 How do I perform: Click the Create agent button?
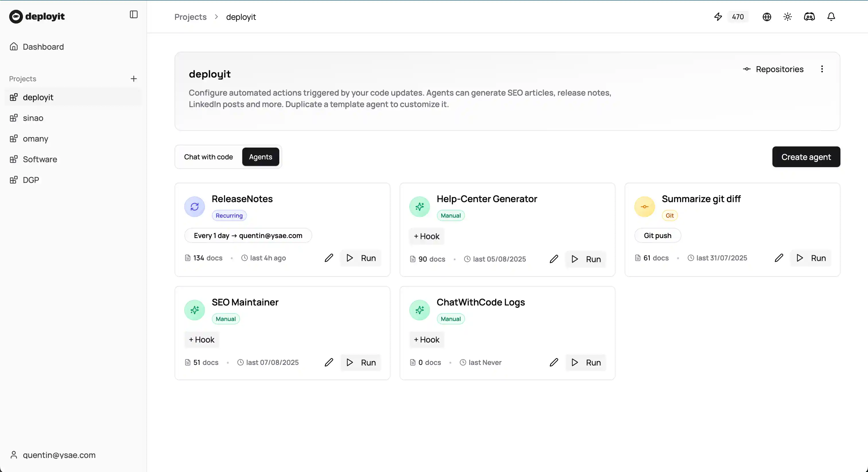(x=806, y=156)
